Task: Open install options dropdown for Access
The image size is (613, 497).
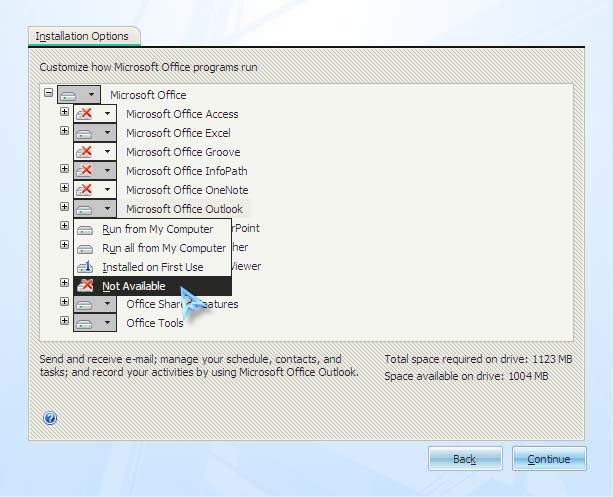Action: [95, 114]
